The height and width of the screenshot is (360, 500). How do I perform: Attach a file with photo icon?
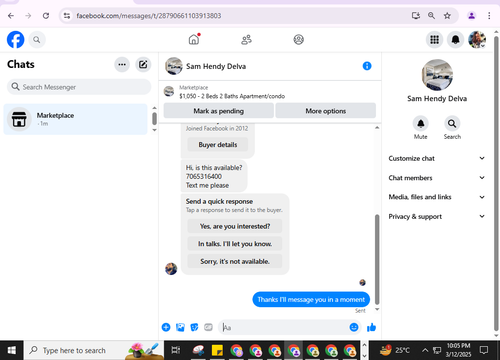point(180,327)
